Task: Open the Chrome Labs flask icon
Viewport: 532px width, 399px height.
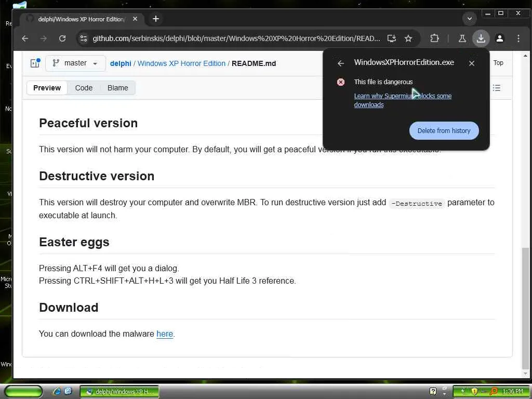Action: [x=462, y=38]
